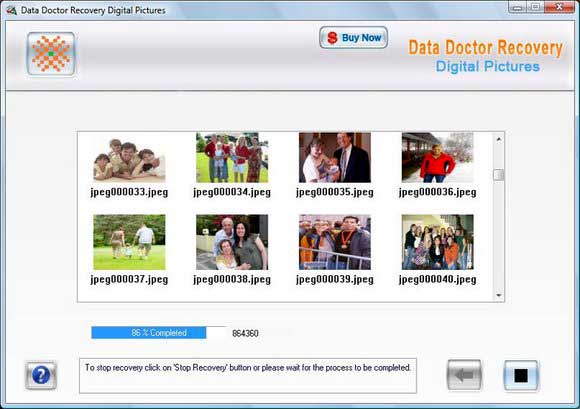The image size is (580, 409).
Task: Click the thumbnail list scroll up arrow
Action: [499, 139]
